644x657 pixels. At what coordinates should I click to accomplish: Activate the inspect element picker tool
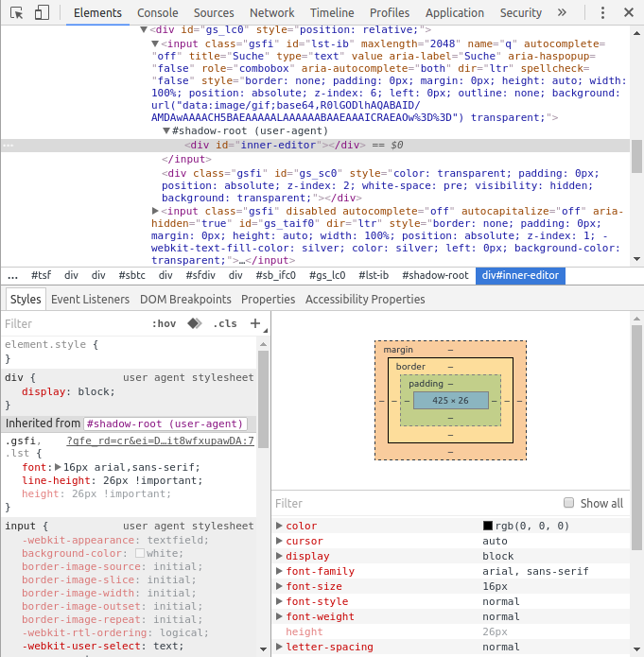click(x=16, y=13)
